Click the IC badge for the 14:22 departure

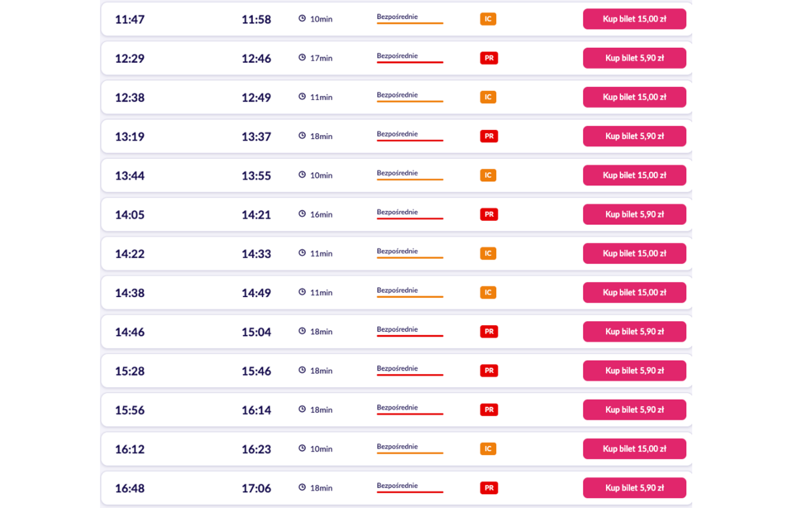point(488,253)
